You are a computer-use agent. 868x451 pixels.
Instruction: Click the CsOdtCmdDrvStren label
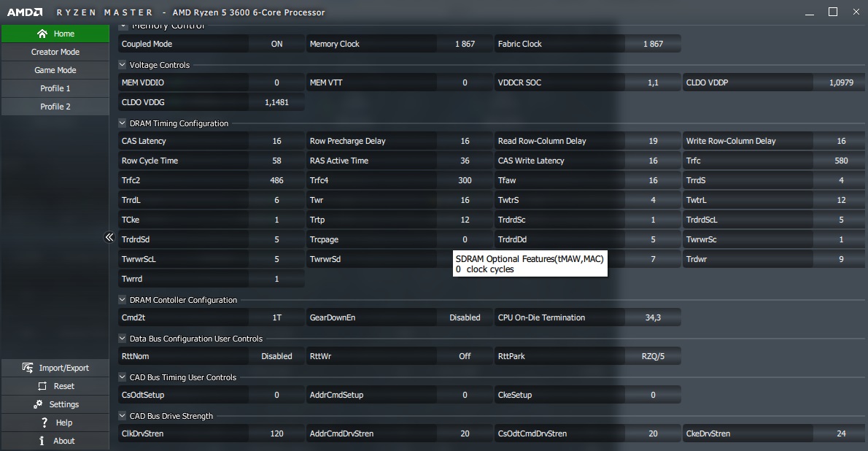pos(532,433)
